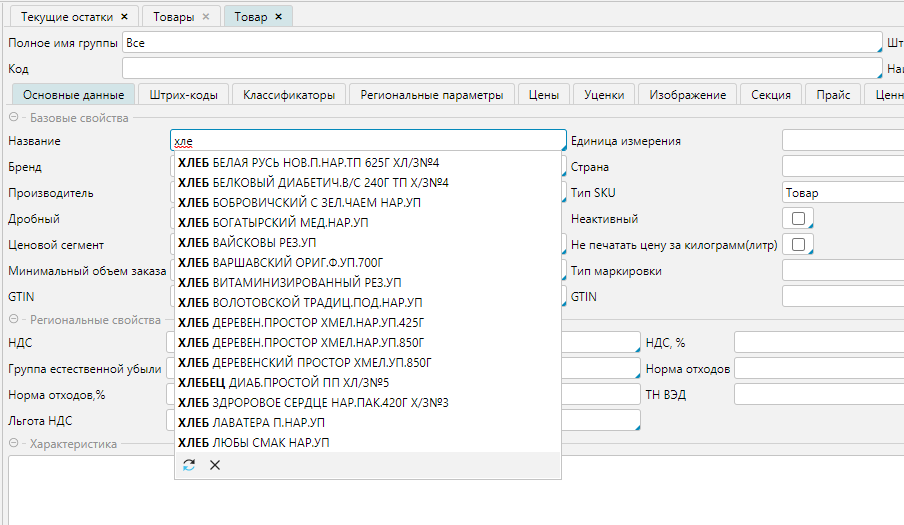
Task: Click the Название input field containing хле
Action: pos(368,142)
